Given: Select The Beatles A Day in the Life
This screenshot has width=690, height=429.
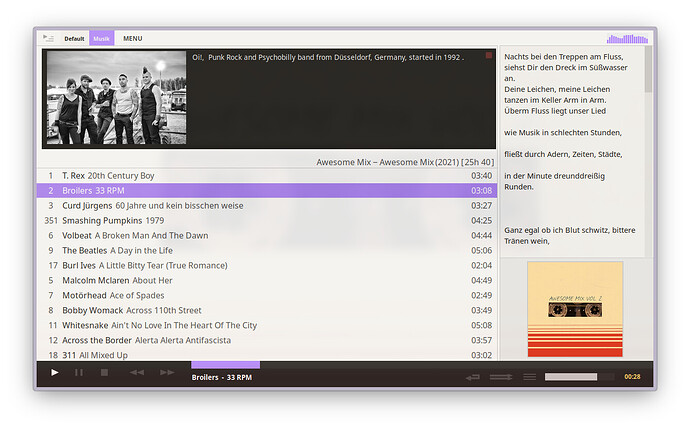Looking at the screenshot, I should [267, 250].
